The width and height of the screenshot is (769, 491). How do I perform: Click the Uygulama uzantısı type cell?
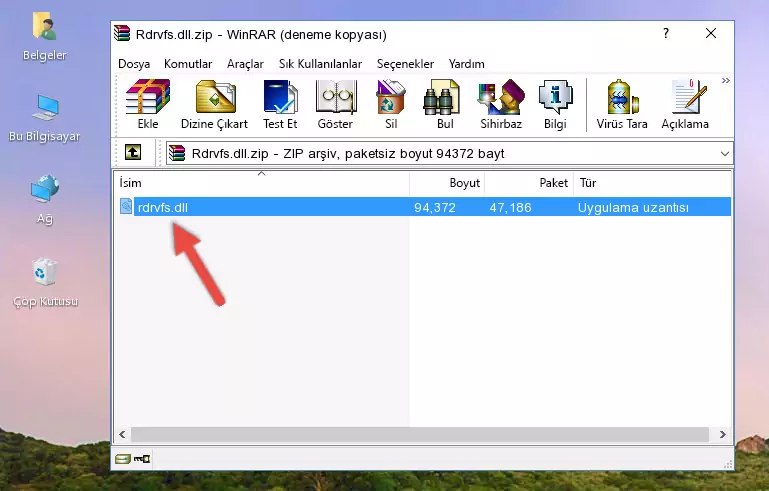coord(633,207)
